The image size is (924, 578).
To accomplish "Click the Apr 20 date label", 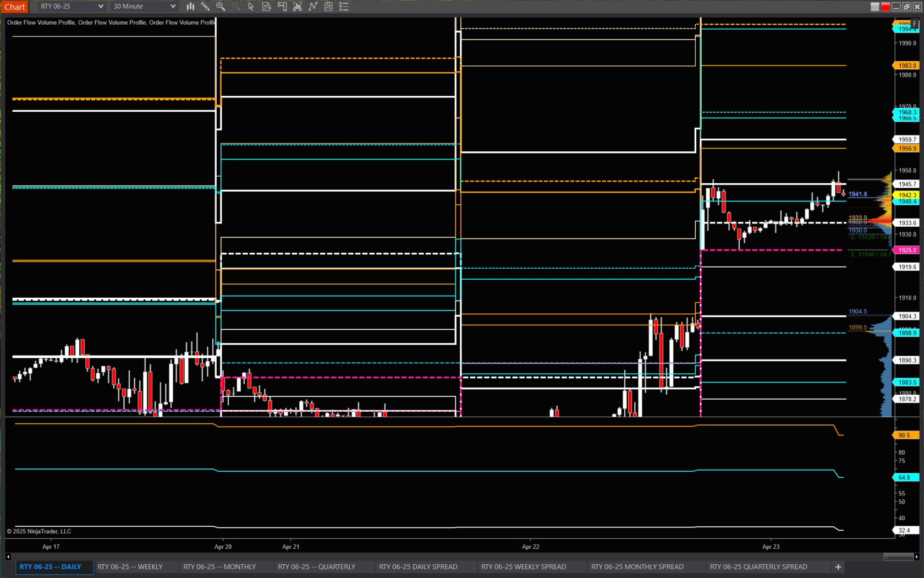I will pyautogui.click(x=223, y=547).
